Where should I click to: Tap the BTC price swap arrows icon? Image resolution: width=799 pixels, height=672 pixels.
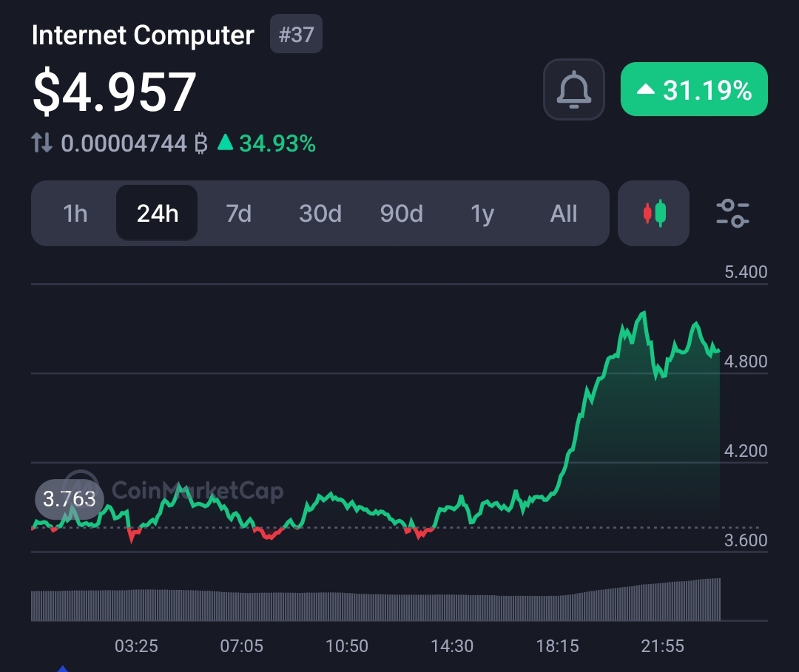click(x=41, y=143)
